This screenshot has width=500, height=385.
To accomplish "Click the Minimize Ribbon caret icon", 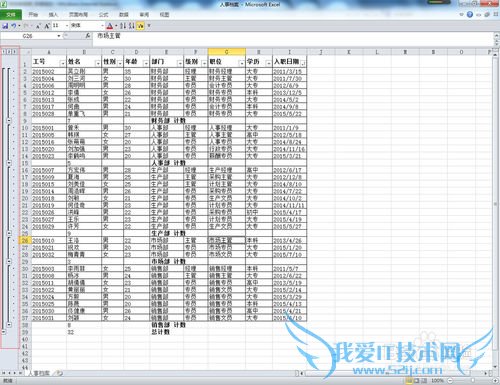I will tap(462, 15).
